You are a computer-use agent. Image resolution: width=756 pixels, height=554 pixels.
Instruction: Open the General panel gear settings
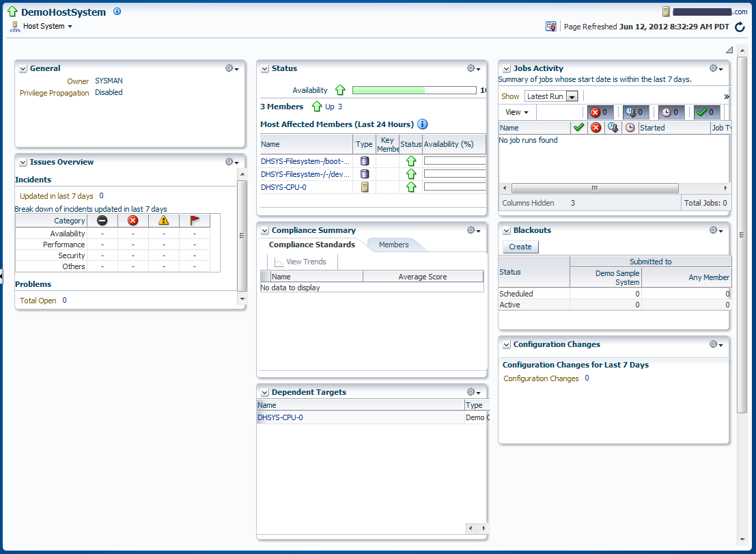point(232,68)
